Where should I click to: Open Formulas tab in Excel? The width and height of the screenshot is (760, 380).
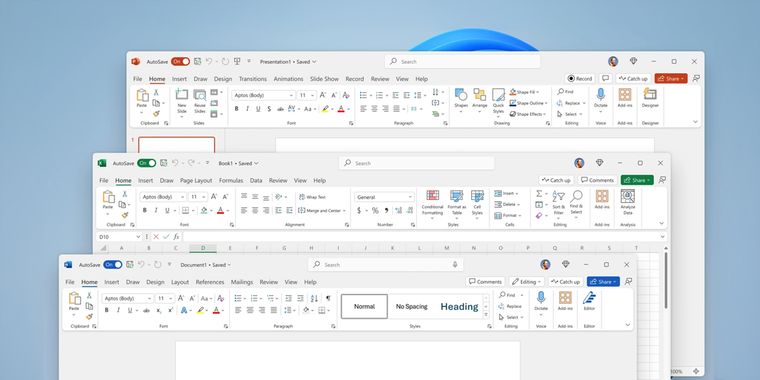tap(231, 180)
